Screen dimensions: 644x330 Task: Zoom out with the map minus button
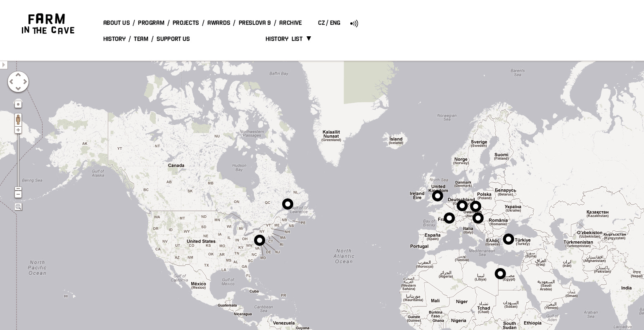point(18,194)
